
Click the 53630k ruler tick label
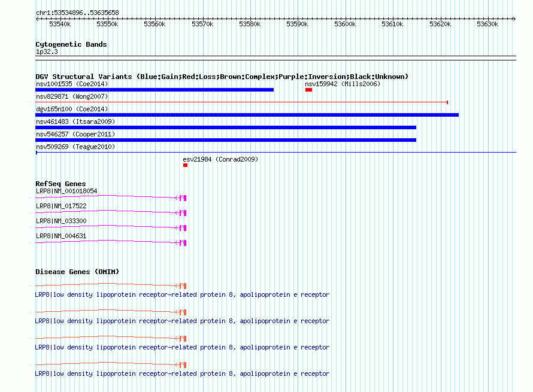(x=487, y=24)
